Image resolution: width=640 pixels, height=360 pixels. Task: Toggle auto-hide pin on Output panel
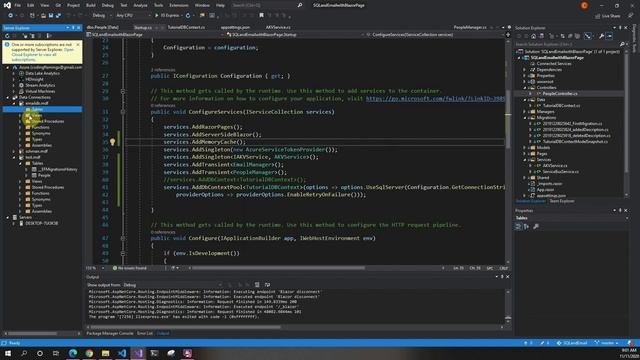[x=502, y=277]
